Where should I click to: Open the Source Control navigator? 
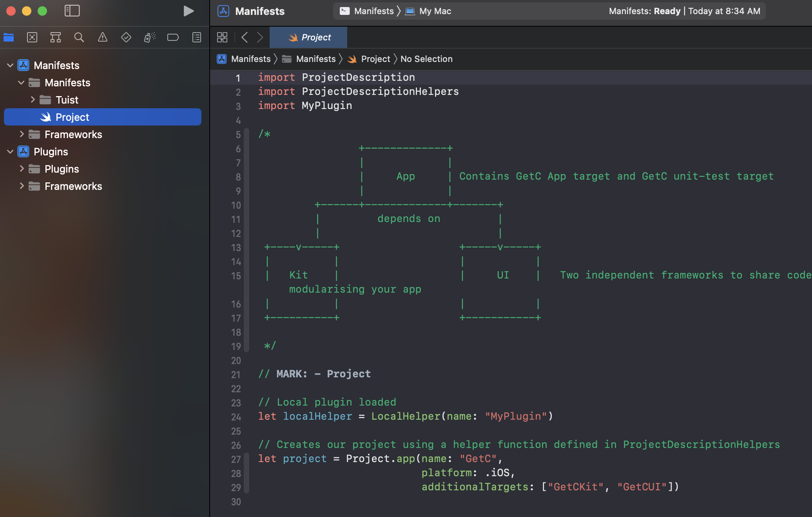pos(32,37)
